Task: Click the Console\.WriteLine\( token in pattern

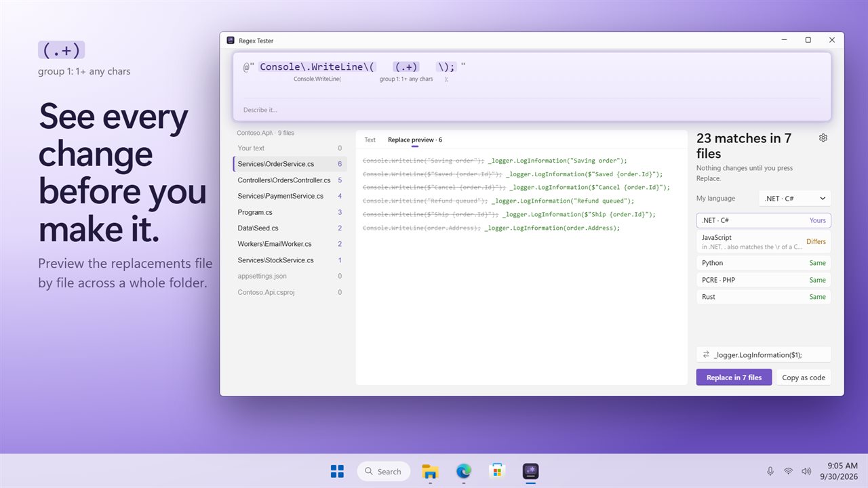Action: pos(317,67)
